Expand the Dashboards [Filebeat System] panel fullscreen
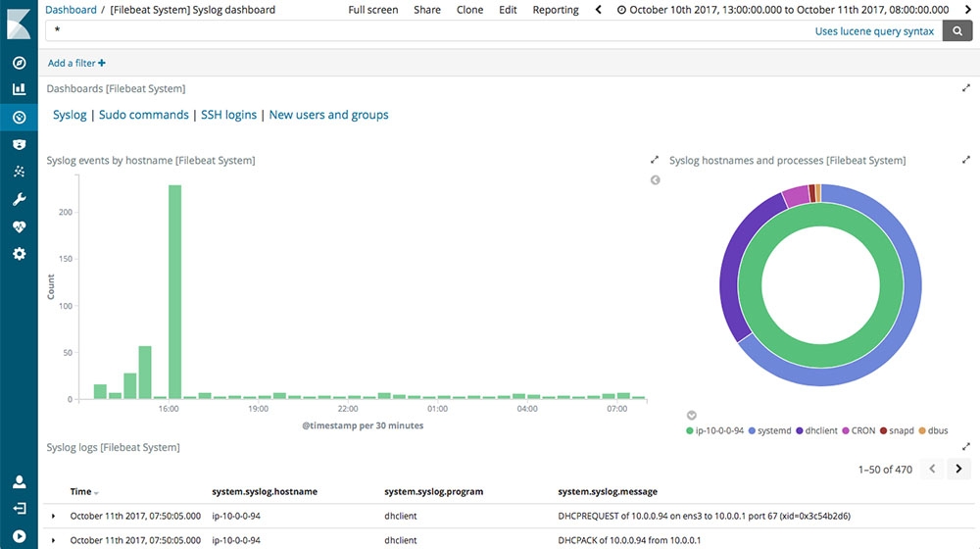The height and width of the screenshot is (549, 980). (965, 88)
